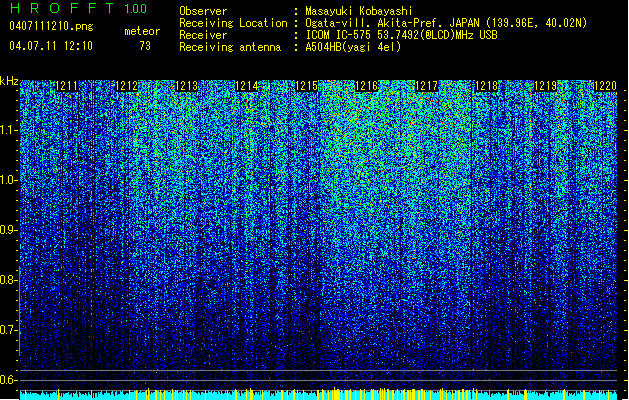Click the file name 0407111210.png
Screen dimensions: 629x400
[x=51, y=27]
